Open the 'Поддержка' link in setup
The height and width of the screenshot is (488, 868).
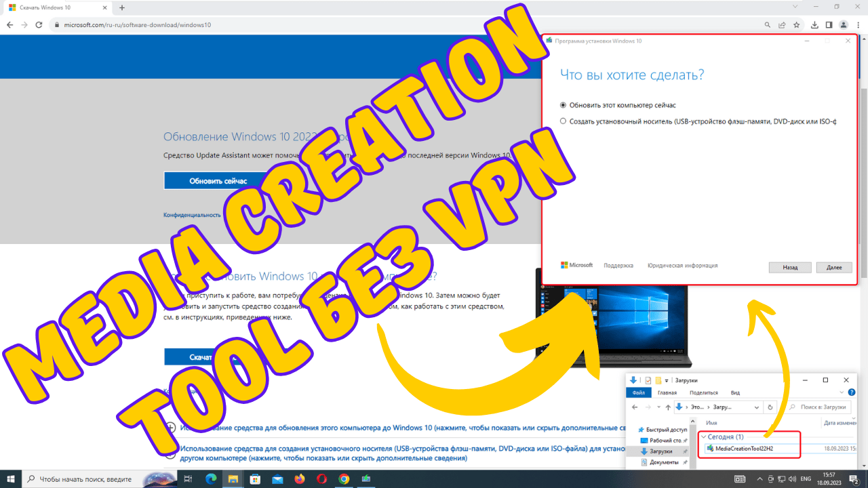point(618,266)
